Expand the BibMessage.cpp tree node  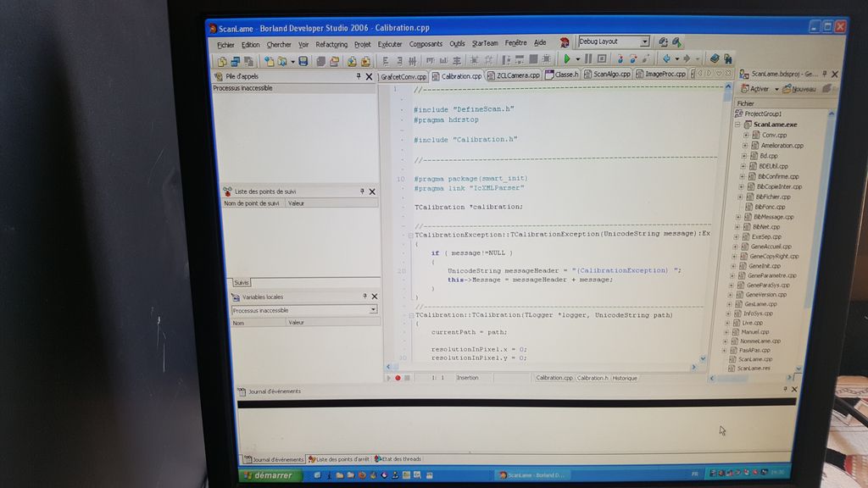(738, 217)
